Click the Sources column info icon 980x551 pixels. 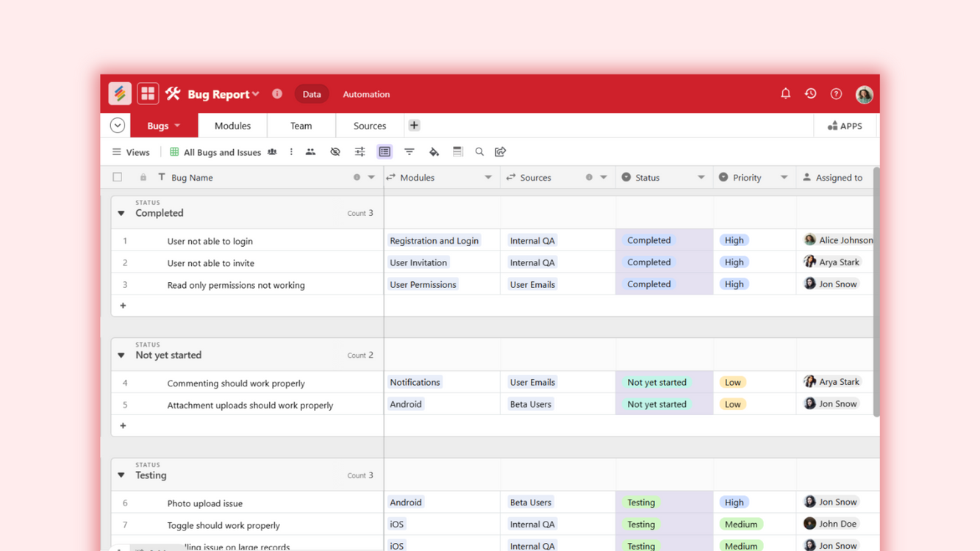(589, 178)
